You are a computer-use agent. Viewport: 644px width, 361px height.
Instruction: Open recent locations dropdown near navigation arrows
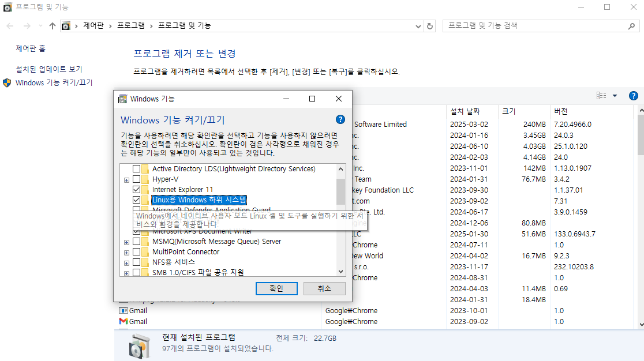click(40, 26)
